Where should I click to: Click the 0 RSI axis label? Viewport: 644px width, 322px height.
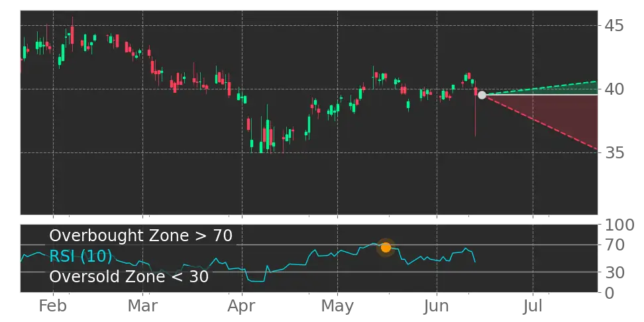pos(609,292)
